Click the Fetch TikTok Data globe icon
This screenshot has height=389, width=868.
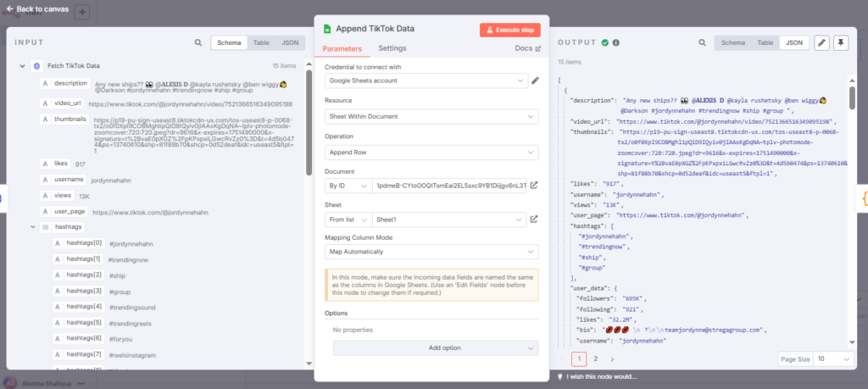tap(36, 66)
